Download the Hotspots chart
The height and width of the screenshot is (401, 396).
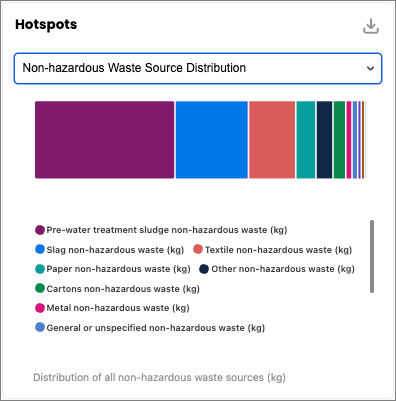point(371,26)
